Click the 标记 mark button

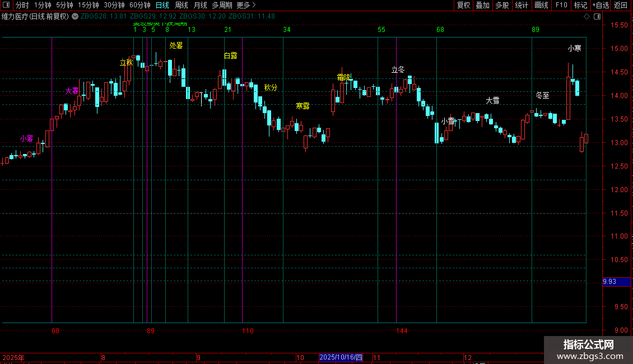click(x=580, y=5)
